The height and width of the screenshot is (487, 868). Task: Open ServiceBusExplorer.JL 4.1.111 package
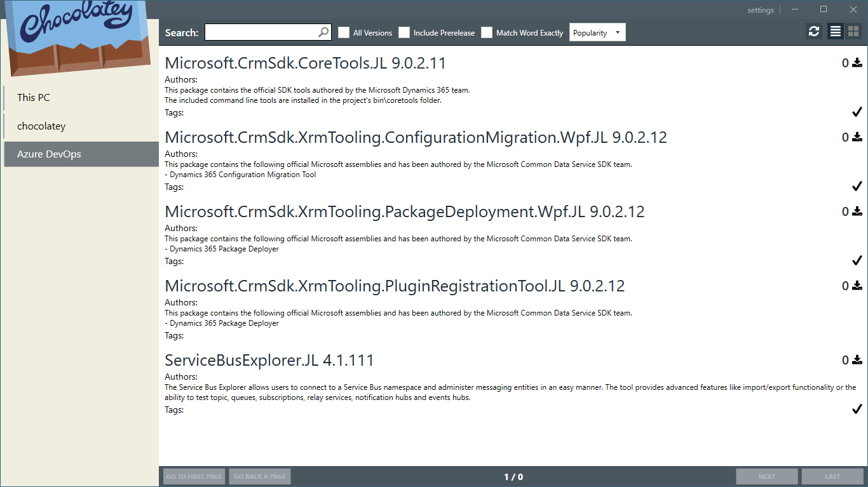[x=269, y=360]
